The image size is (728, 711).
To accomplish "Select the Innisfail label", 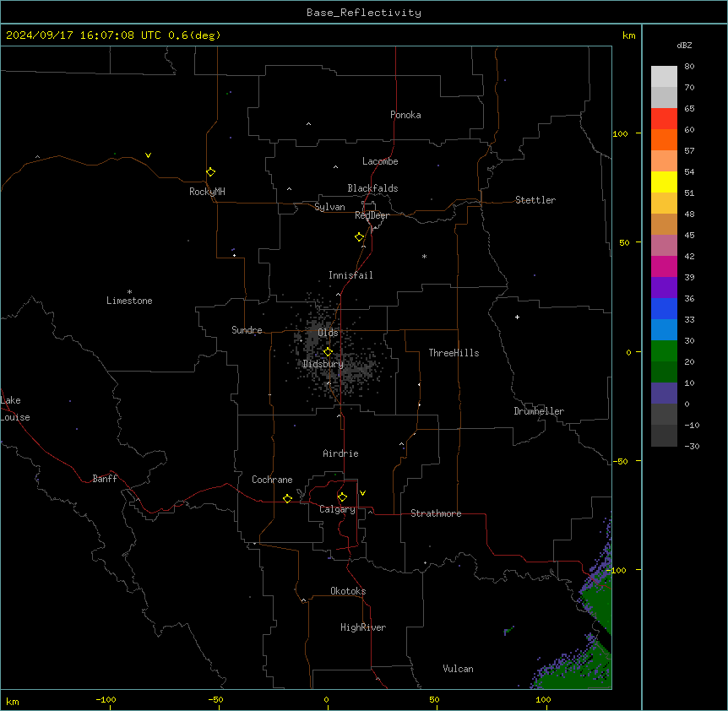I will (350, 275).
